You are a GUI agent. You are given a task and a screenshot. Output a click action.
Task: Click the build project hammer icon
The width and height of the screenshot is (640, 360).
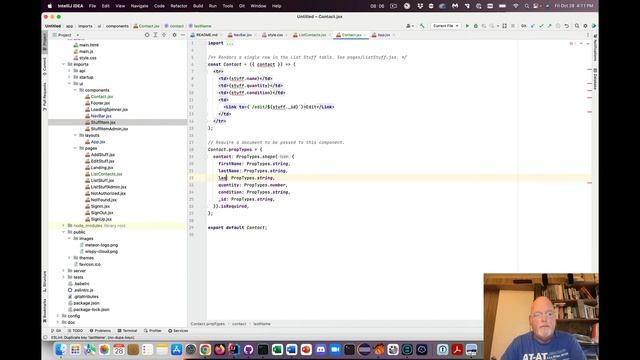422,26
